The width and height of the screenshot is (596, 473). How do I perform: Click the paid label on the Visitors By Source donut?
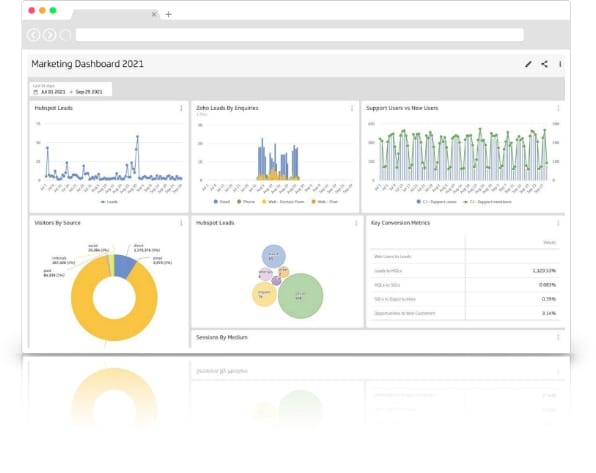point(54,273)
